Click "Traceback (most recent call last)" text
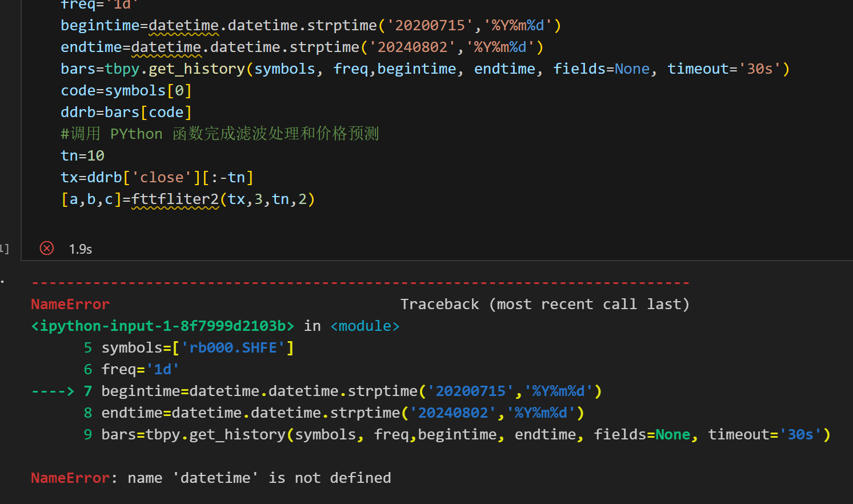The image size is (853, 504). tap(545, 305)
